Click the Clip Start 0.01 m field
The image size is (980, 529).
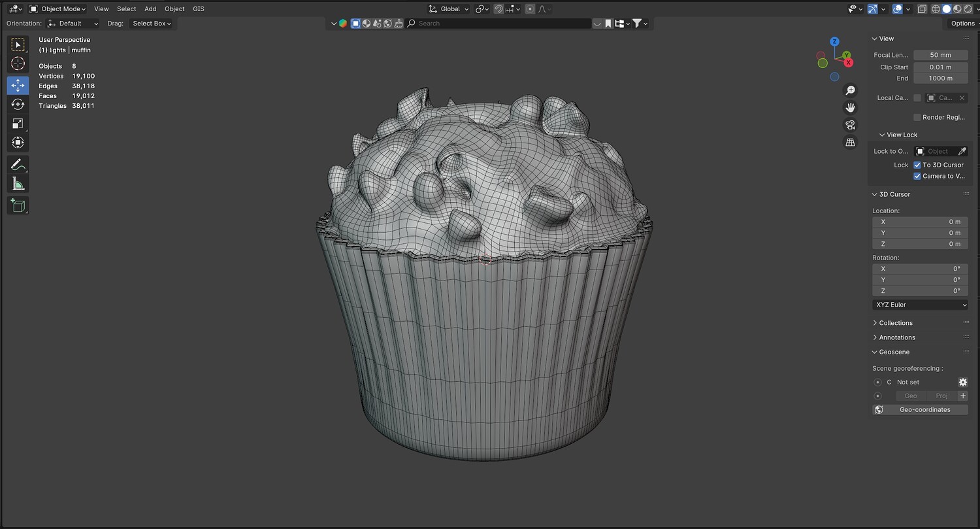tap(941, 67)
